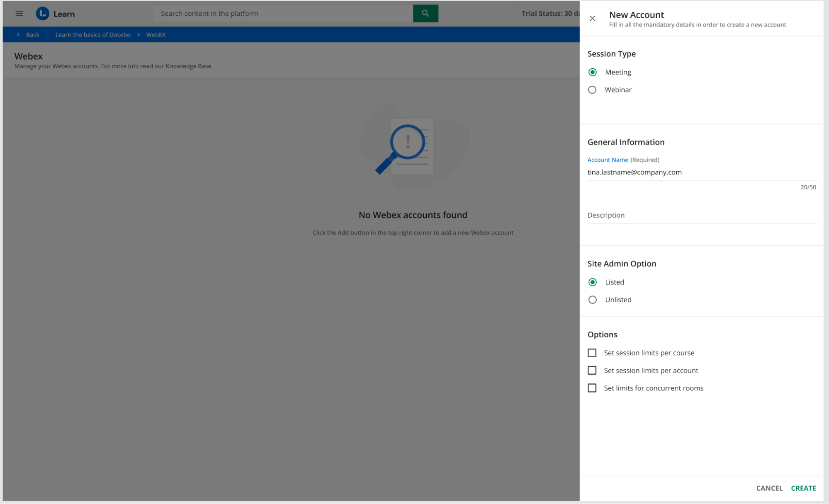Focus the Account Name input field
The image size is (829, 504).
[x=701, y=172]
